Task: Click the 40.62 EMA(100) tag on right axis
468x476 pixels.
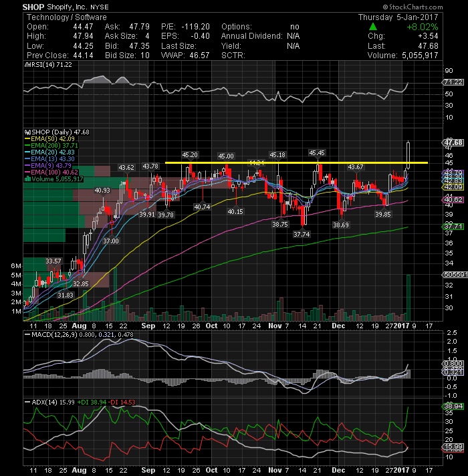Action: 453,200
